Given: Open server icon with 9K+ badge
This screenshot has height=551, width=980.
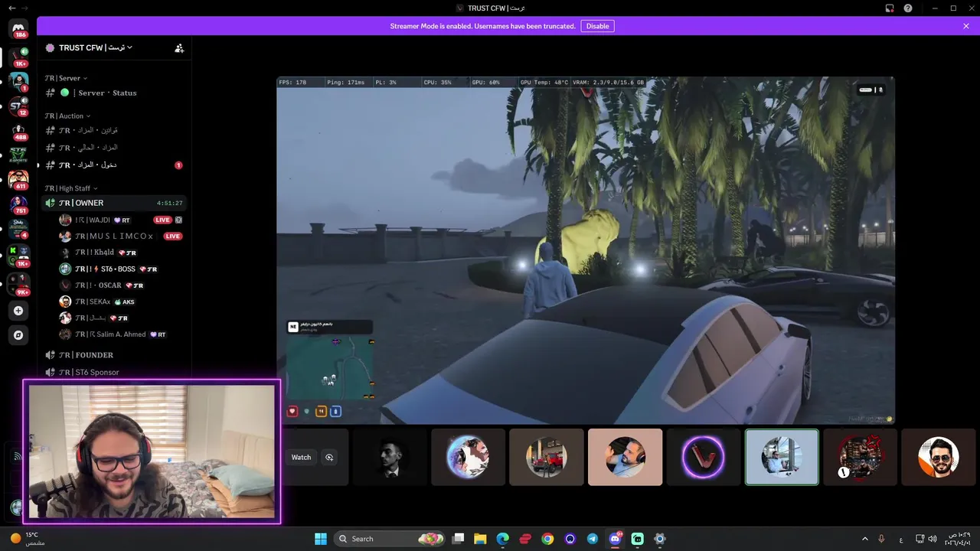Looking at the screenshot, I should (18, 284).
